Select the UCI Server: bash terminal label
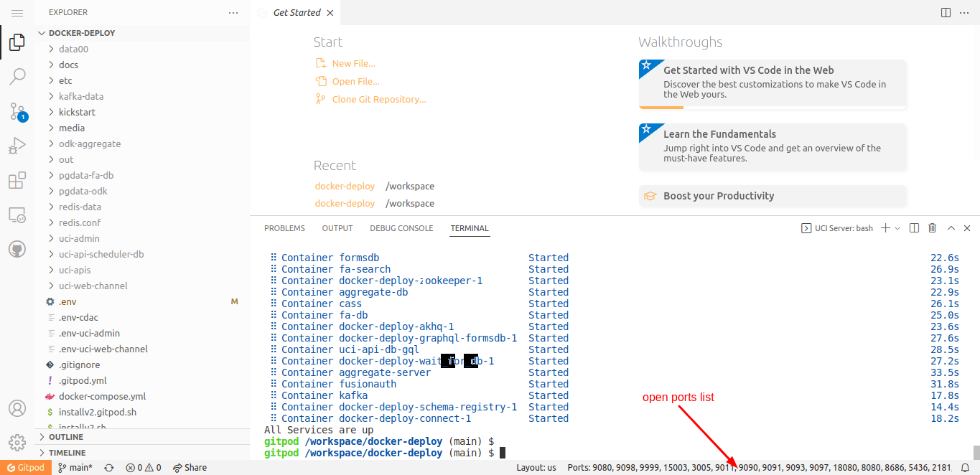This screenshot has width=980, height=475. coord(837,228)
